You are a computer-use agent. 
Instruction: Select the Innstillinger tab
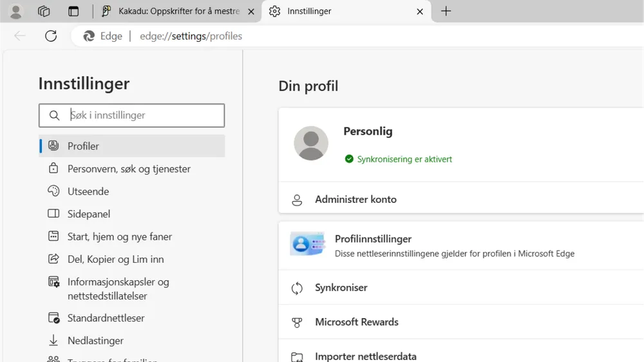[335, 12]
